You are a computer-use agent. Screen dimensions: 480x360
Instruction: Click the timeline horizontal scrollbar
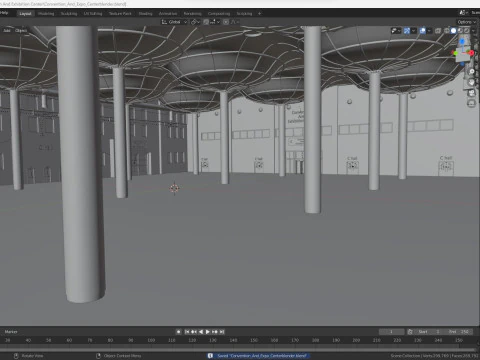pyautogui.click(x=238, y=349)
